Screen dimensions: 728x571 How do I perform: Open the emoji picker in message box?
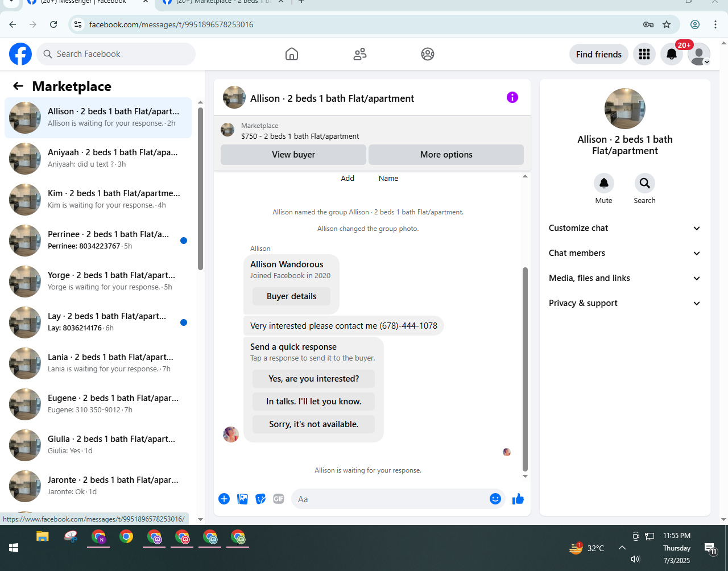[x=495, y=499]
